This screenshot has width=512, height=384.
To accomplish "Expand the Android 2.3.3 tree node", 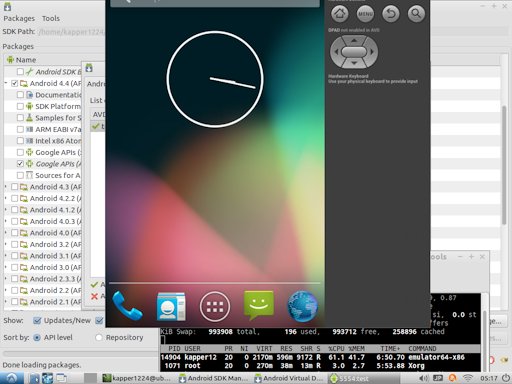I will pos(6,279).
